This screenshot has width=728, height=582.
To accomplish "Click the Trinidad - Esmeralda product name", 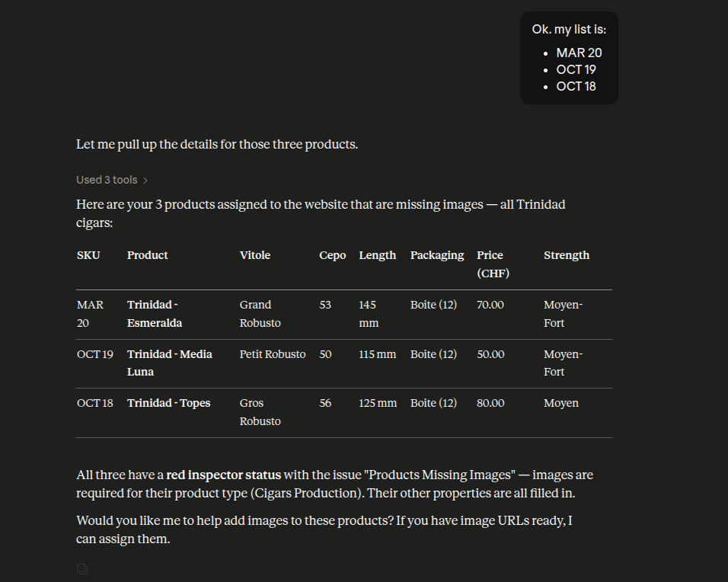I will click(155, 314).
